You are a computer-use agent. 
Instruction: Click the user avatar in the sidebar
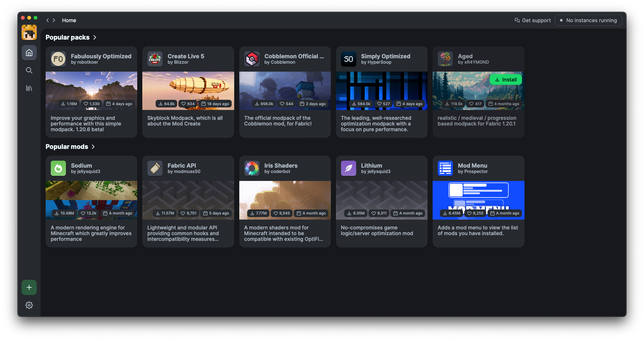[29, 33]
